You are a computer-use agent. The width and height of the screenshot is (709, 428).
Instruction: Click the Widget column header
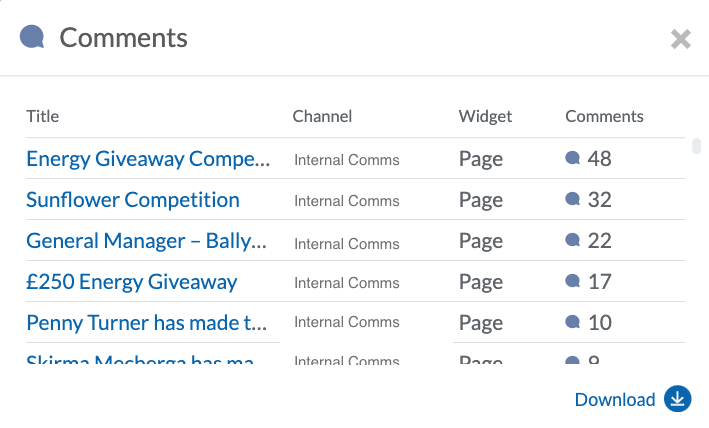[485, 117]
